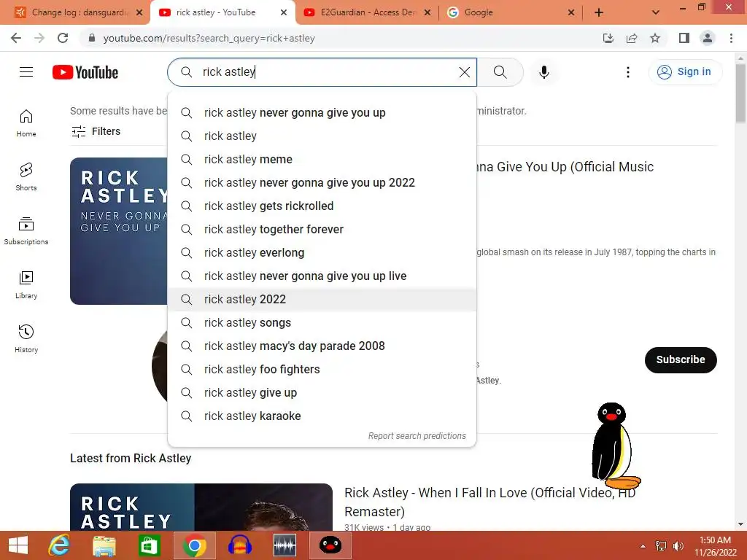
Task: Pick 'rick astley foo fighters' suggestion
Action: tap(322, 370)
